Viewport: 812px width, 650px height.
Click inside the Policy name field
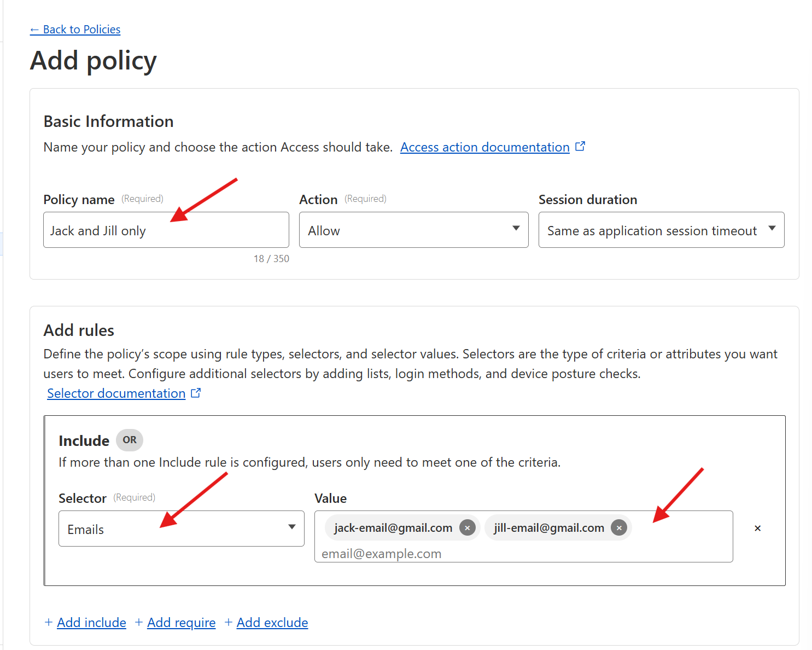tap(166, 230)
